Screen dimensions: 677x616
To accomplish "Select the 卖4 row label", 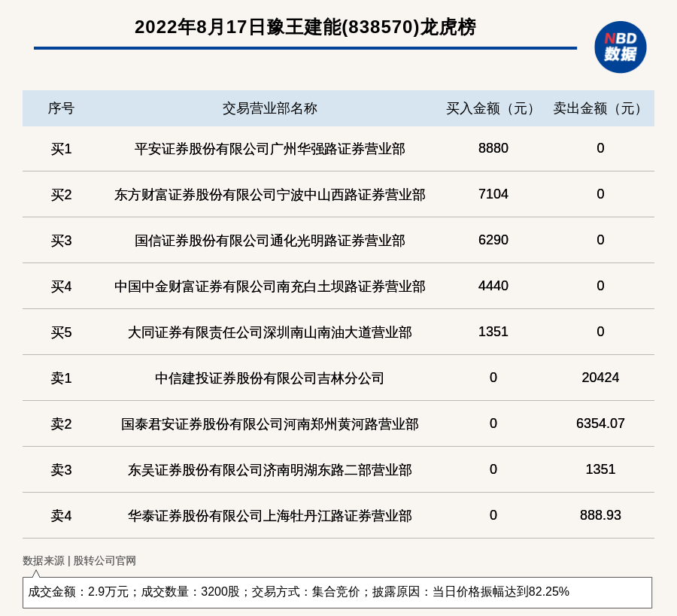I will (61, 516).
